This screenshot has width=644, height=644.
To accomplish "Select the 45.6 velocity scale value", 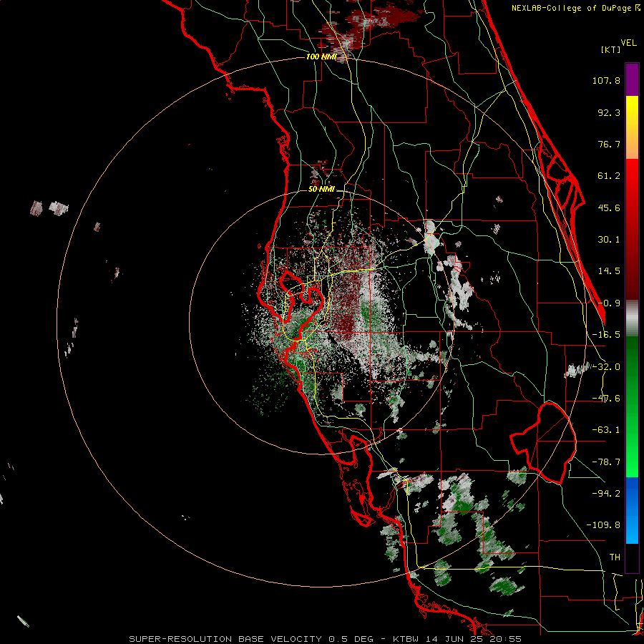I will (609, 208).
